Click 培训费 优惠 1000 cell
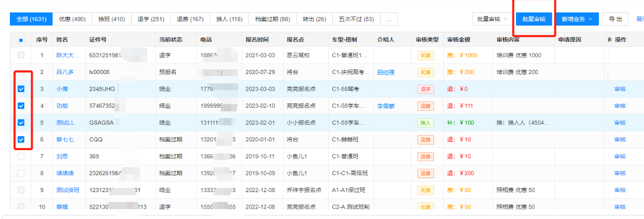 pos(519,55)
